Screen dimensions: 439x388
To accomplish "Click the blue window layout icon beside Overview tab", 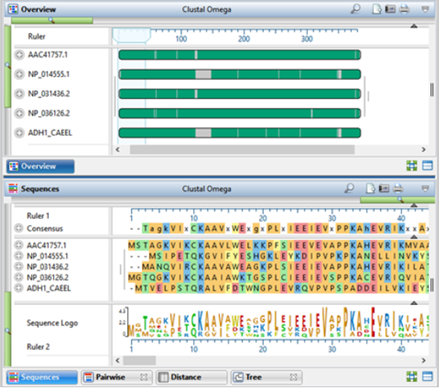I will [427, 166].
